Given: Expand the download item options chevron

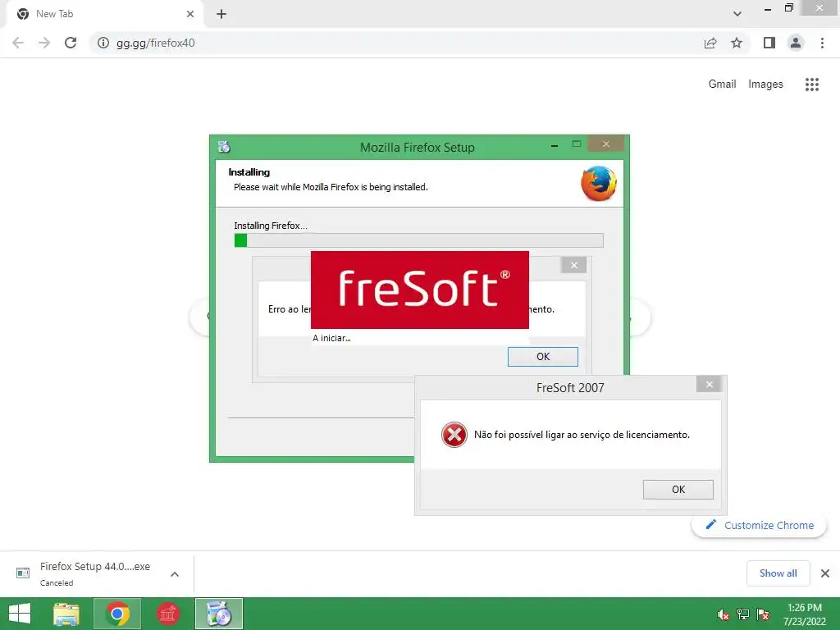Looking at the screenshot, I should (x=175, y=574).
